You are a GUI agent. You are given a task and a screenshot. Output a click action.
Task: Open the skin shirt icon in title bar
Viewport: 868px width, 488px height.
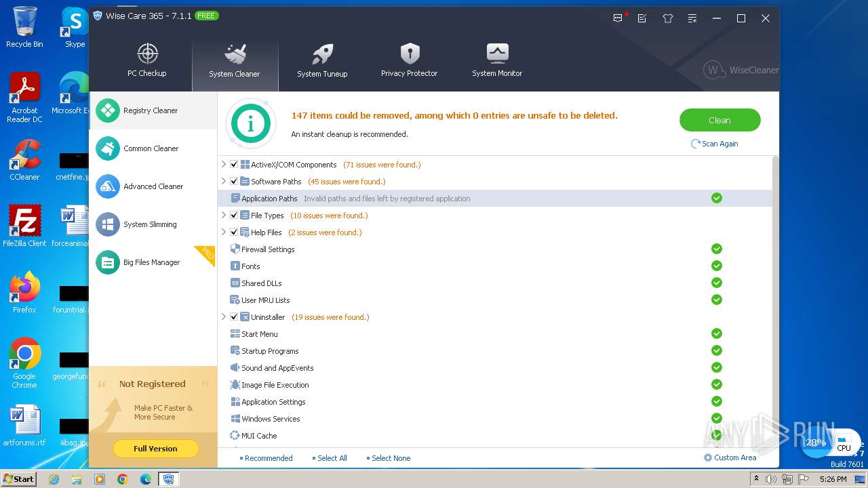point(667,18)
